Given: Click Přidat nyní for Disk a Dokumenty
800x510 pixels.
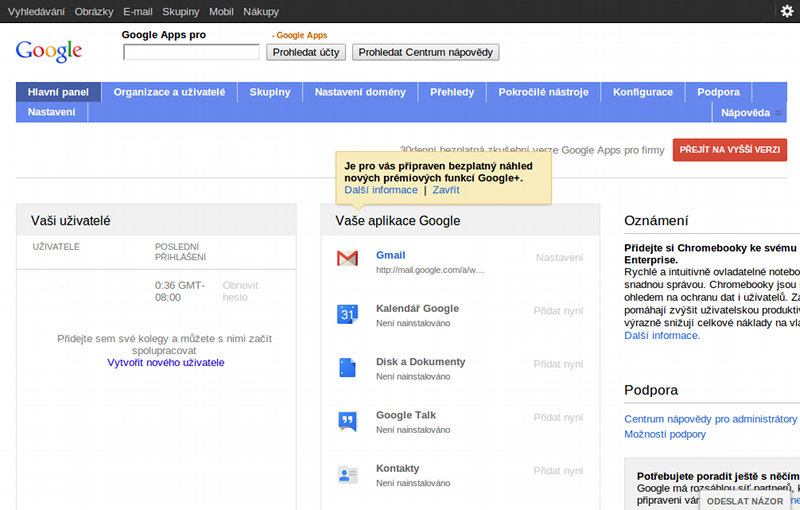Looking at the screenshot, I should 558,364.
